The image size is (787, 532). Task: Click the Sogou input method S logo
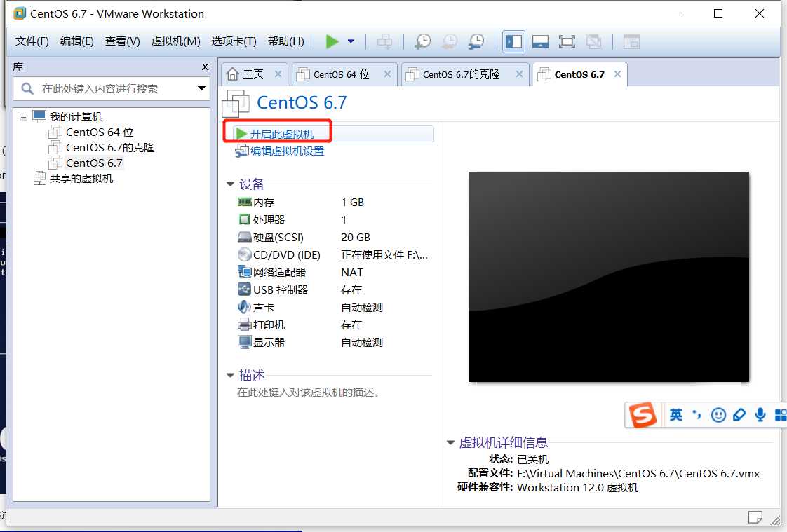643,415
